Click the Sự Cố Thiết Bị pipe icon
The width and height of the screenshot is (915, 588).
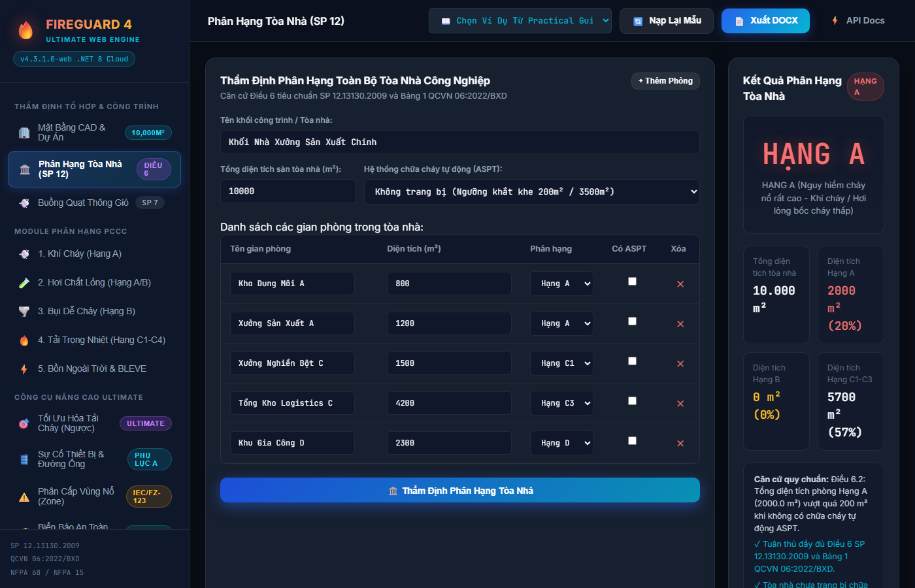click(x=24, y=459)
